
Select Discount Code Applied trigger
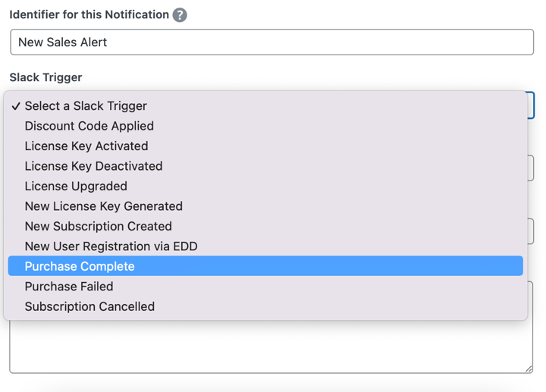pos(89,126)
